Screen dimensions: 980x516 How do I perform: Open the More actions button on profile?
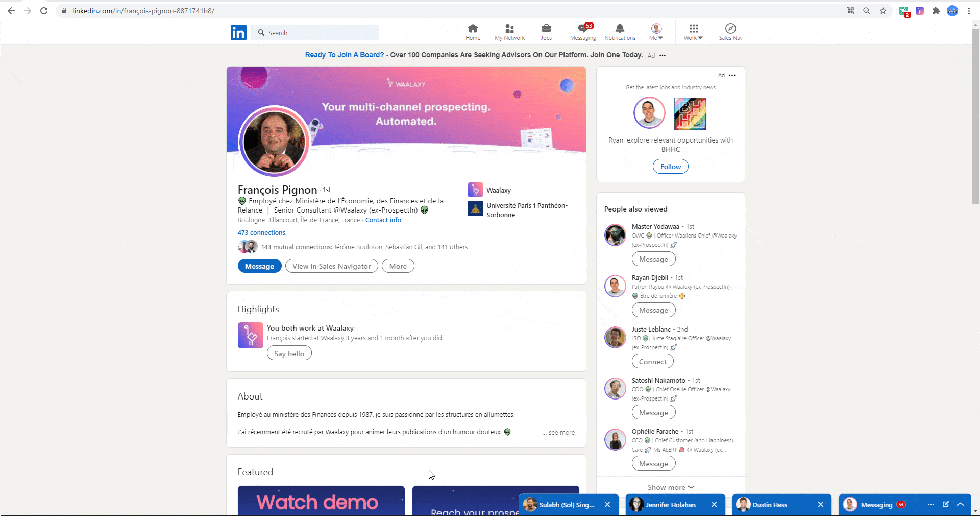coord(398,266)
